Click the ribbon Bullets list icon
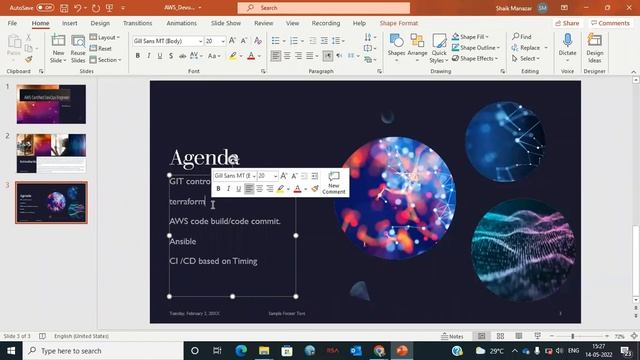Viewport: 640px width, 360px height. click(x=276, y=41)
